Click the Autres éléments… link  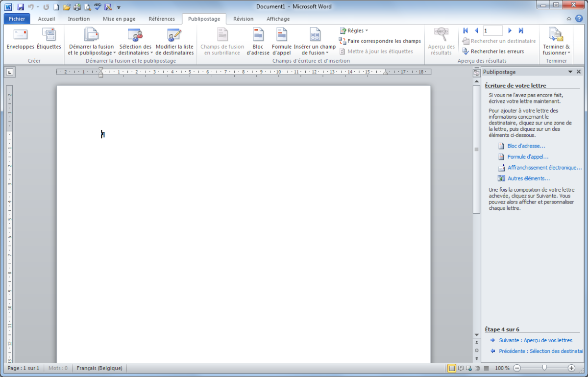coord(529,178)
